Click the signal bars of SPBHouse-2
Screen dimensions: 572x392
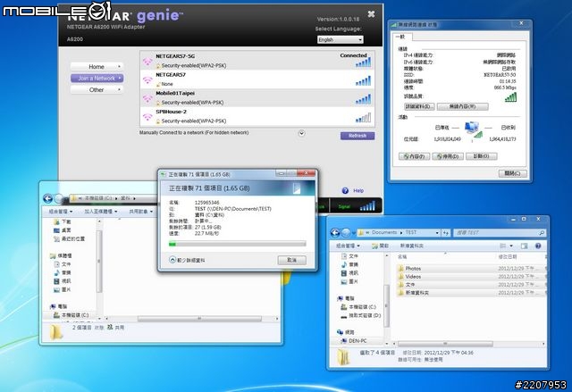point(363,117)
